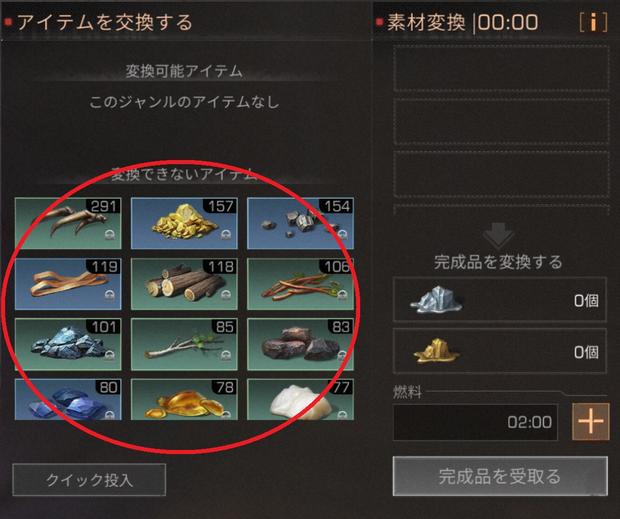Image resolution: width=620 pixels, height=519 pixels.
Task: Select the vine roots item with 106
Action: click(x=301, y=284)
